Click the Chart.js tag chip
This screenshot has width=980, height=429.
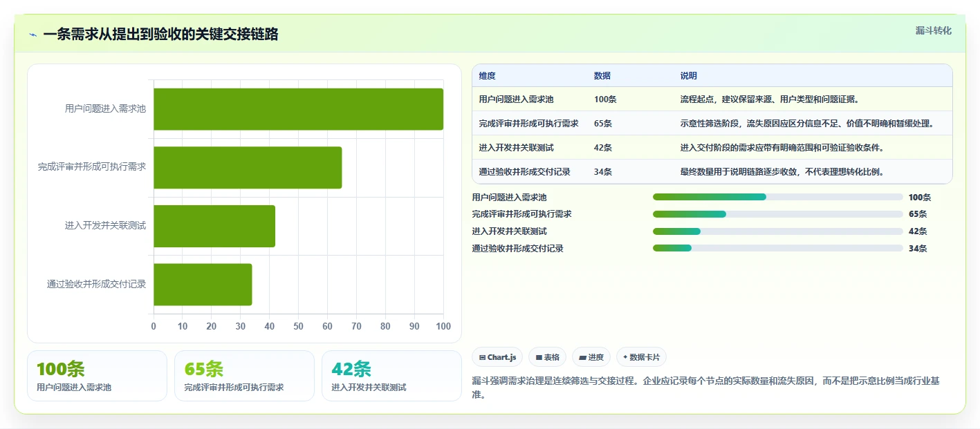tap(497, 357)
